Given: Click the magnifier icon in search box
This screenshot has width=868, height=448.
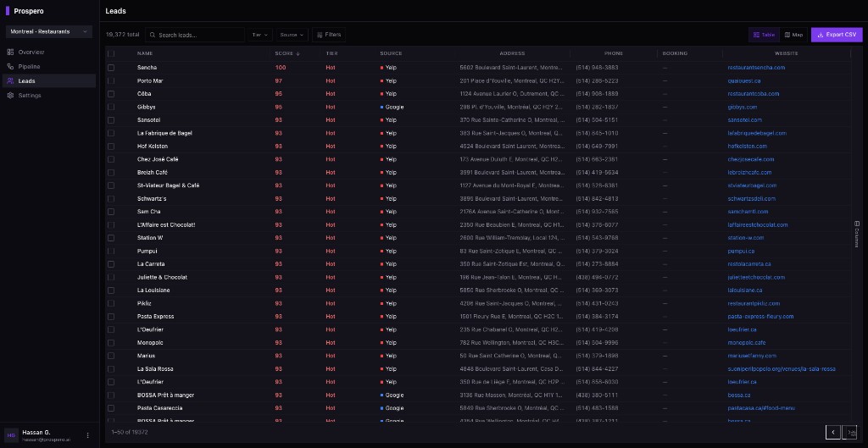Looking at the screenshot, I should (153, 35).
